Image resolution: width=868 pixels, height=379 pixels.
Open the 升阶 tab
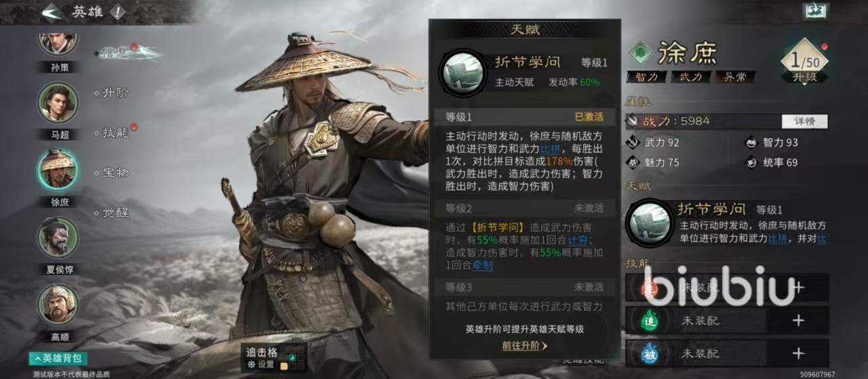tap(115, 92)
